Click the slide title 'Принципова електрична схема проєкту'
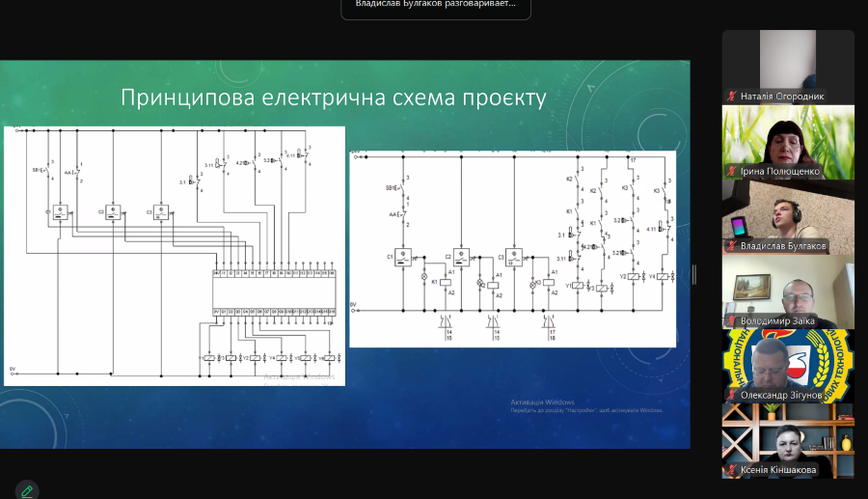 pyautogui.click(x=333, y=97)
